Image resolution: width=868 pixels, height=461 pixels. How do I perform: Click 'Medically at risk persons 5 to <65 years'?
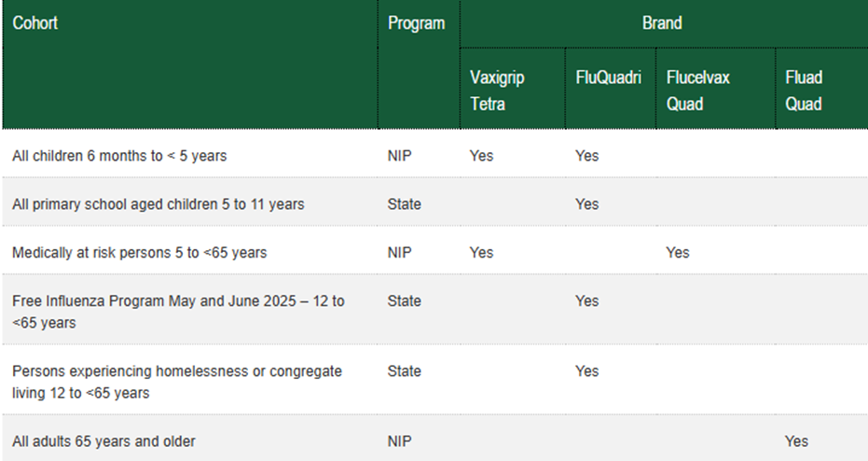139,253
